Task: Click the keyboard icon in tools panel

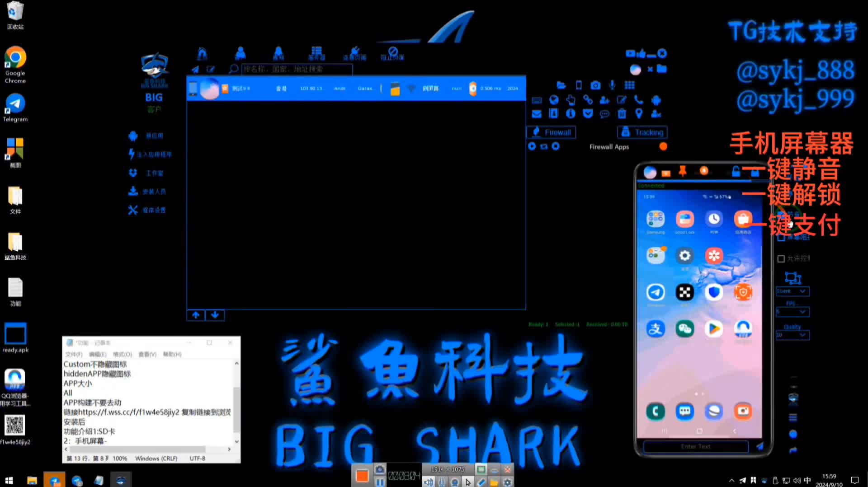Action: click(x=537, y=100)
